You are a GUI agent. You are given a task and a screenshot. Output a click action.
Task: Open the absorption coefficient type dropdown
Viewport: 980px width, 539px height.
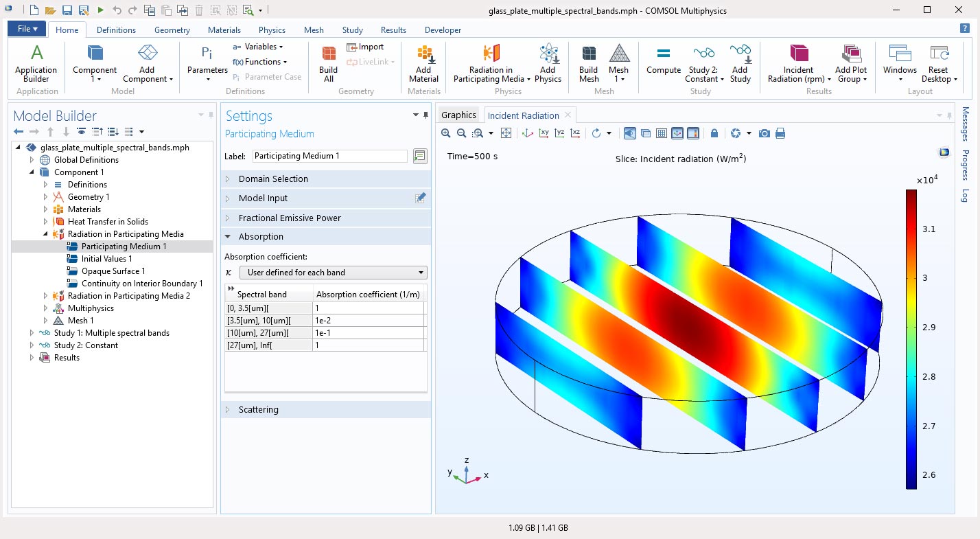click(x=336, y=273)
